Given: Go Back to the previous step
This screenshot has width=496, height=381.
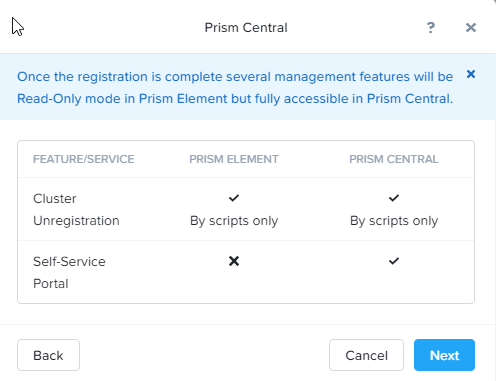Looking at the screenshot, I should coord(48,355).
